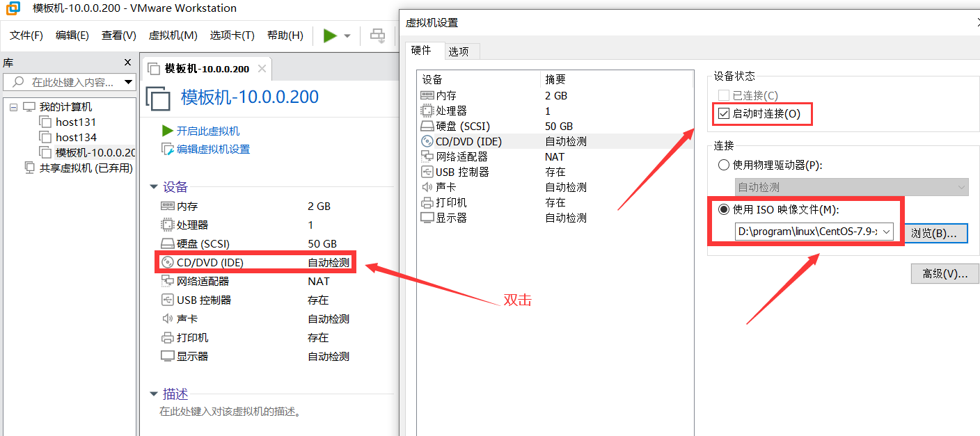Click the library search input field
Screen dimensions: 980x436
69,82
